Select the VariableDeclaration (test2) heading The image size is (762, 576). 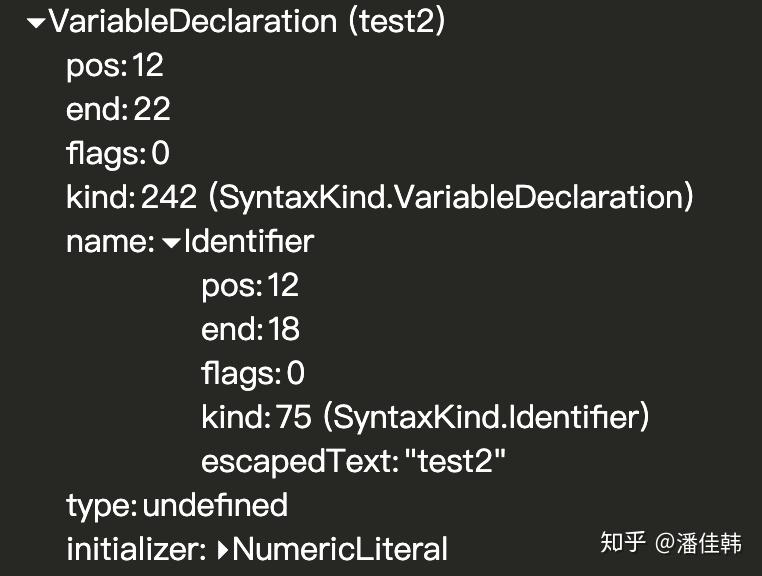coord(246,22)
